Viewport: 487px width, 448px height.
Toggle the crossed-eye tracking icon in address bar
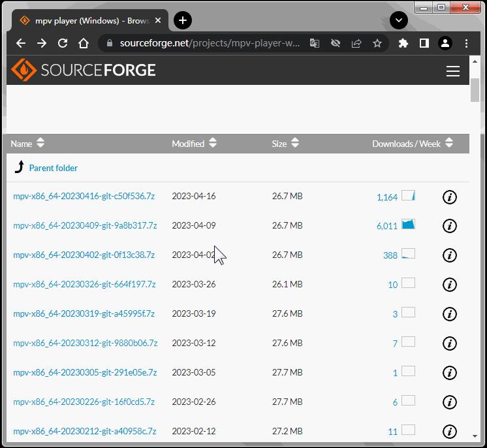point(336,43)
